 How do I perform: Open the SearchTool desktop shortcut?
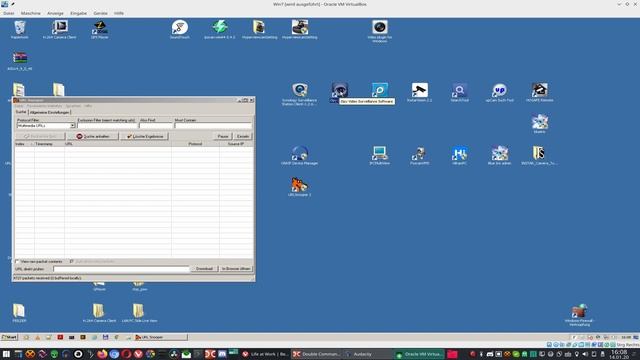(460, 92)
